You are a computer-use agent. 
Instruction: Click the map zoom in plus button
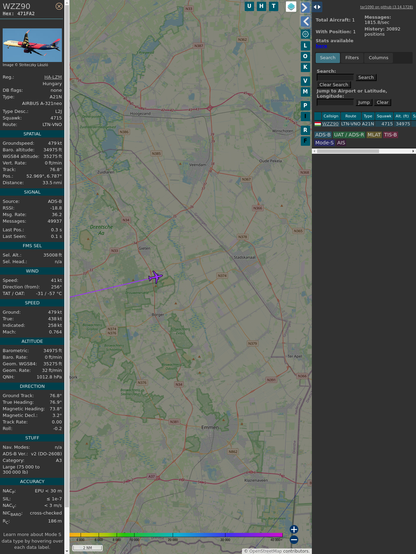point(294,529)
